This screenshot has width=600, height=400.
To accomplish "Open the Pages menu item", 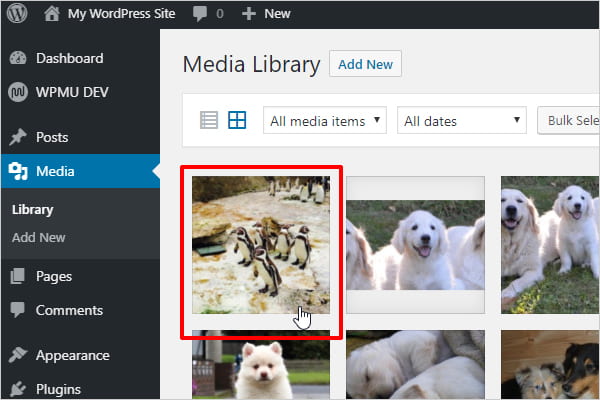I will pyautogui.click(x=53, y=276).
